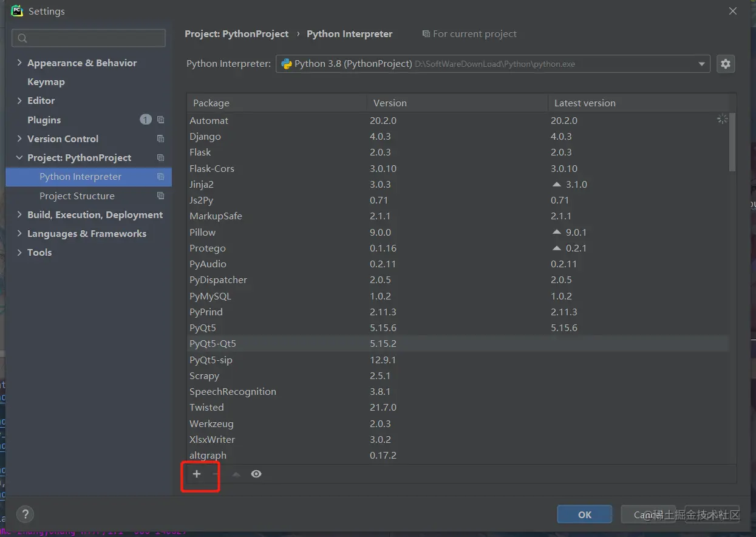Click the project icon beside Python Interpreter item
Image resolution: width=756 pixels, height=537 pixels.
point(160,177)
